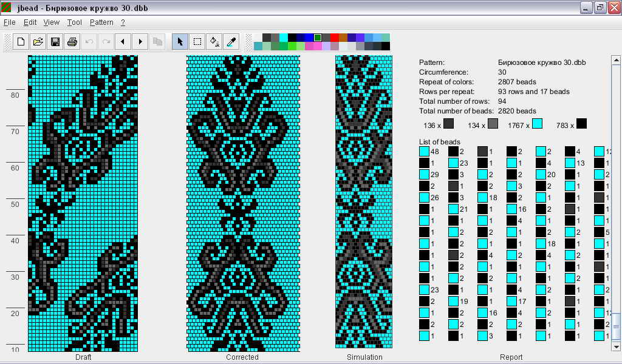
Task: Activate the fill bucket tool
Action: (214, 42)
